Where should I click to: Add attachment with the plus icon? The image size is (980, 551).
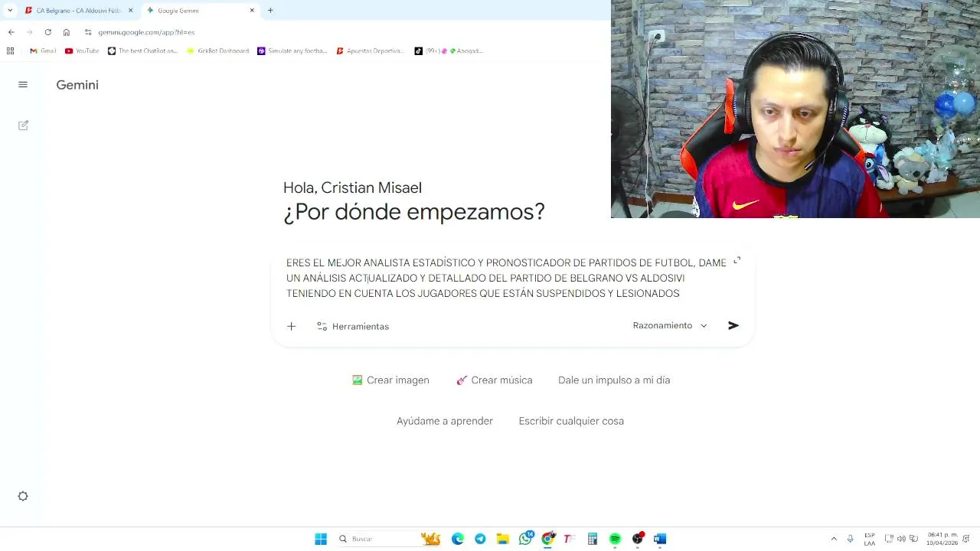point(291,326)
